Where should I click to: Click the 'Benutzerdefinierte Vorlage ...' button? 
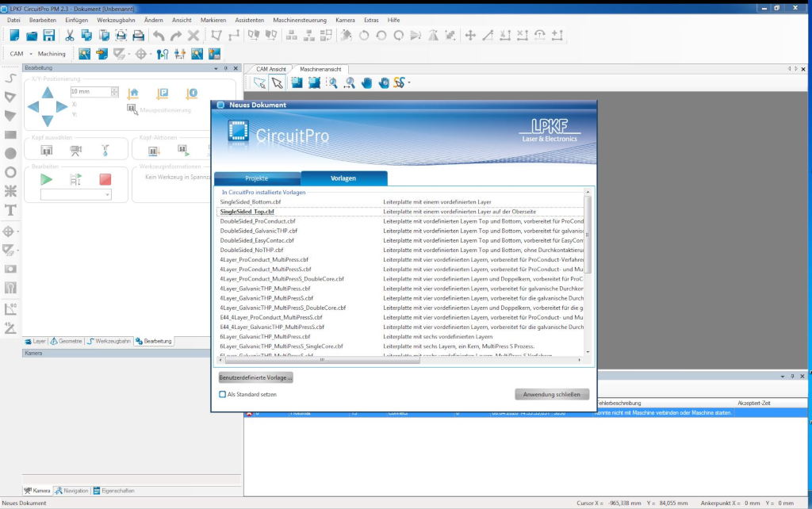pyautogui.click(x=256, y=377)
